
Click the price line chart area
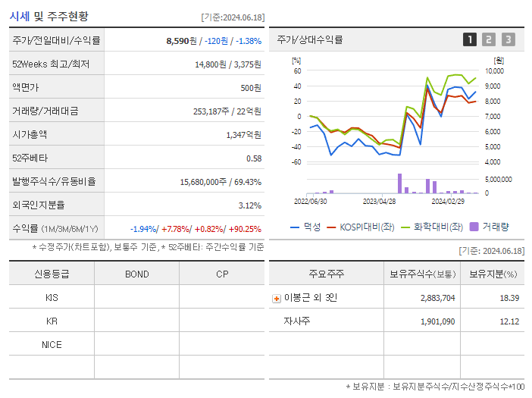393,117
